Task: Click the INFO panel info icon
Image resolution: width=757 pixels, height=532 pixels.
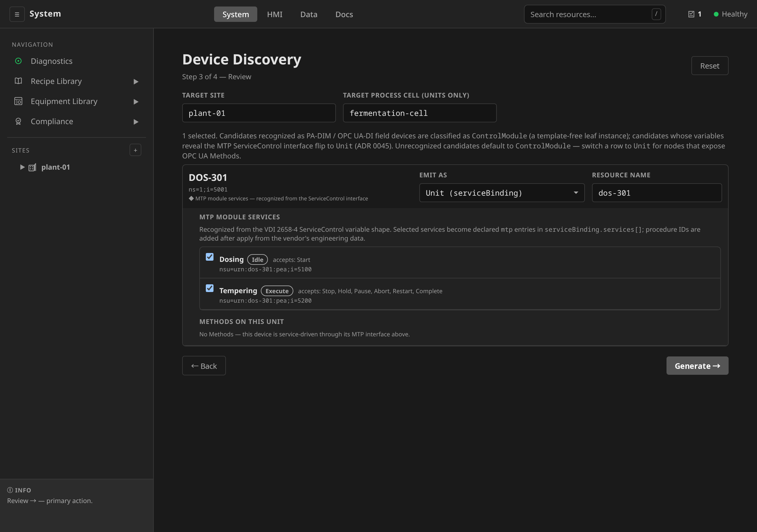Action: (x=10, y=490)
